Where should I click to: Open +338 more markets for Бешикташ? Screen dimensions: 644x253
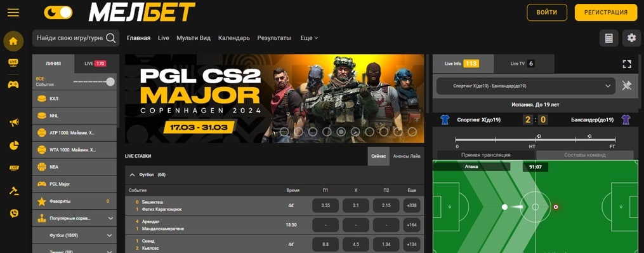pos(412,205)
